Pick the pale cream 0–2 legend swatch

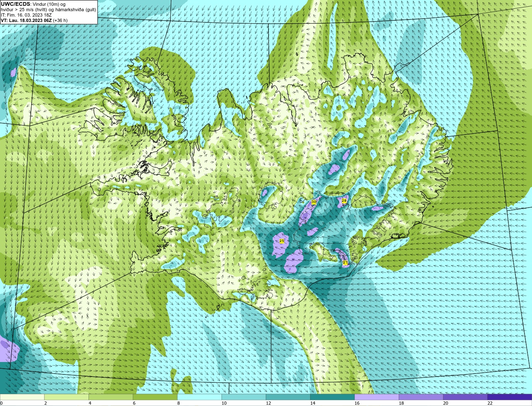[22, 397]
